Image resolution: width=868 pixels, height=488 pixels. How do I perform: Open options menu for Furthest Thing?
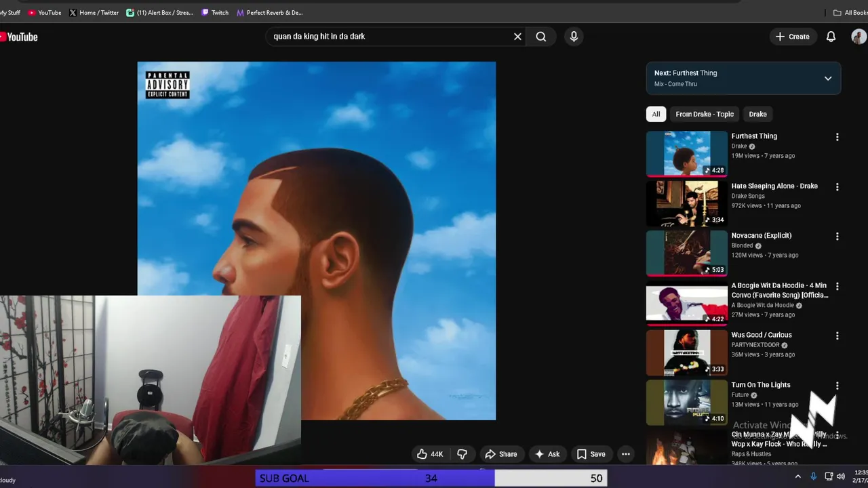pos(837,137)
